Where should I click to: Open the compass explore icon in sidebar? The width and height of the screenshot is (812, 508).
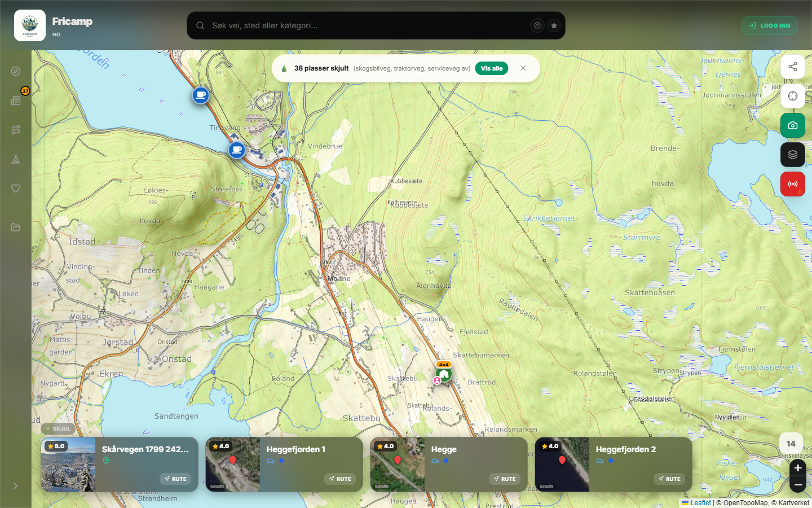[16, 71]
